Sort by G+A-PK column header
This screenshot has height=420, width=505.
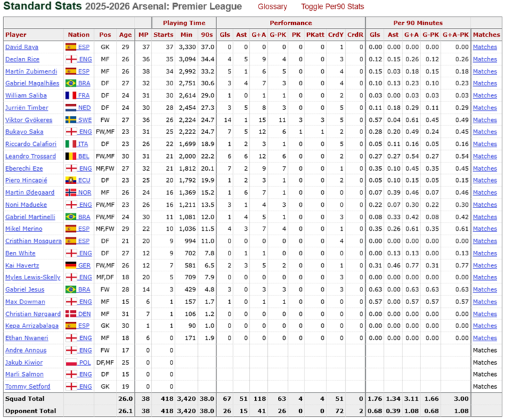click(456, 35)
